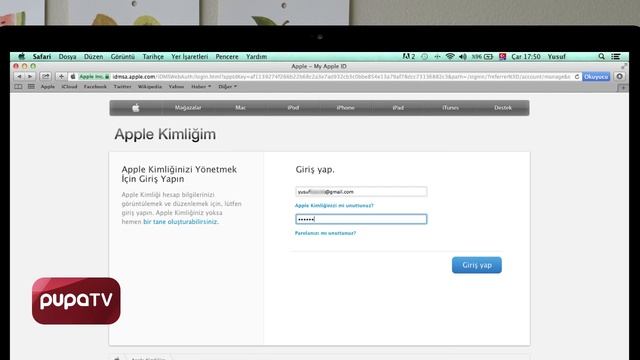This screenshot has height=360, width=640.
Task: Go to Mağazalar in site navigation
Action: (x=188, y=108)
